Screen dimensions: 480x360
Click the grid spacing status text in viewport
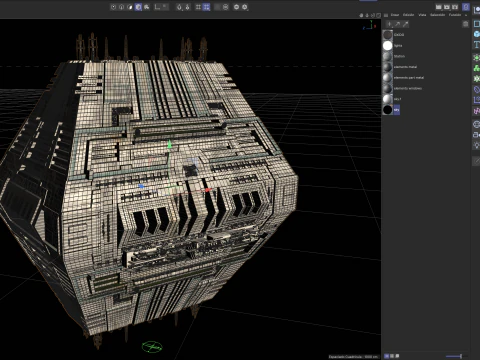[354, 357]
